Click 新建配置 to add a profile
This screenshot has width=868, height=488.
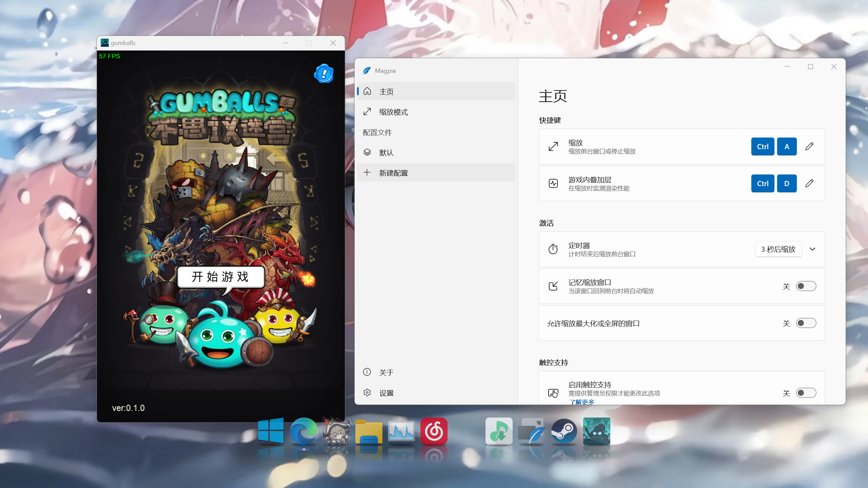pos(436,173)
